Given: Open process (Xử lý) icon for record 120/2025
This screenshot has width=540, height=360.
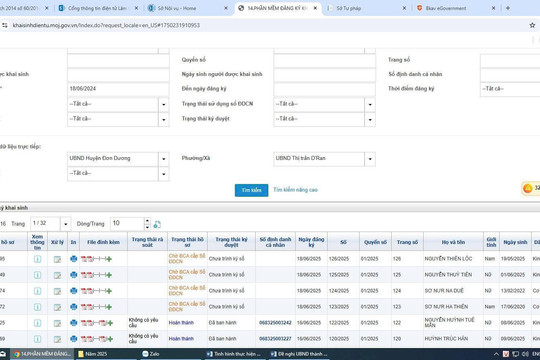Looking at the screenshot, I should click(57, 339).
